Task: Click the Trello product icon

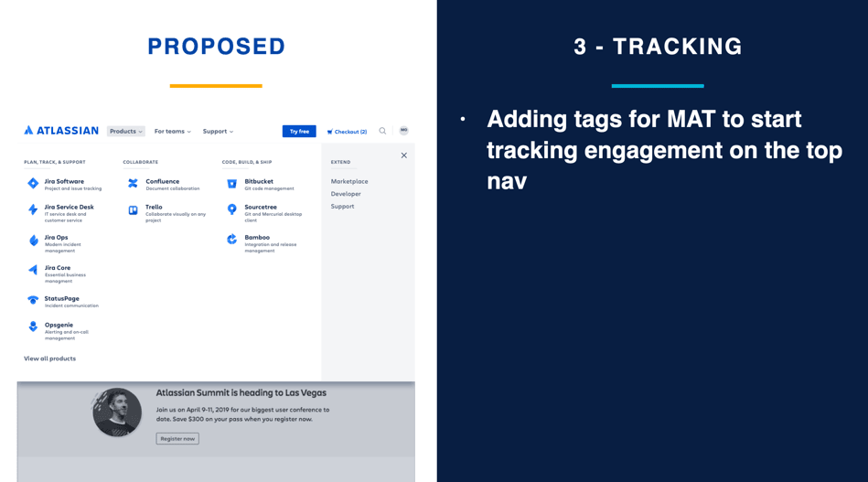Action: coord(133,210)
